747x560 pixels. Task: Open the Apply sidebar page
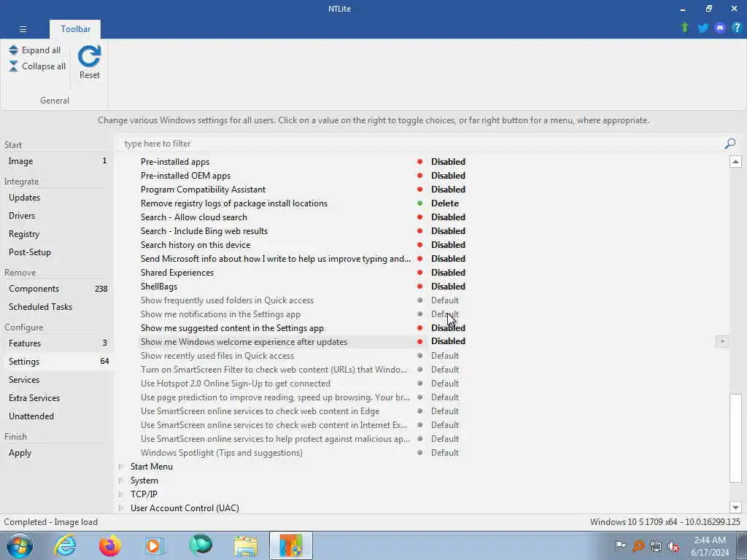57,452
